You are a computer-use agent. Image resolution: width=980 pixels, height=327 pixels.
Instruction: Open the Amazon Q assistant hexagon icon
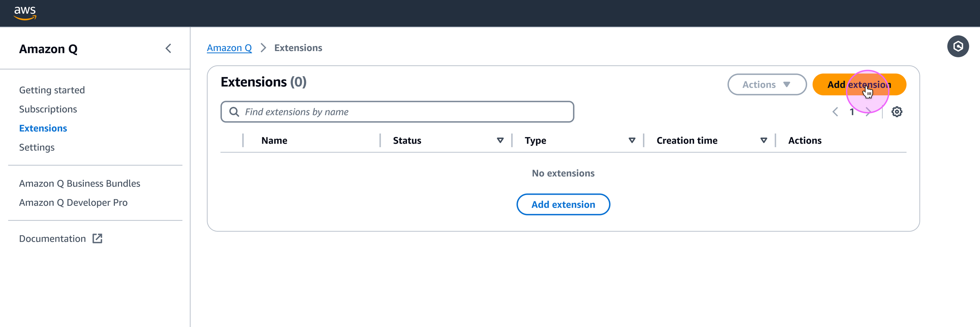point(958,47)
